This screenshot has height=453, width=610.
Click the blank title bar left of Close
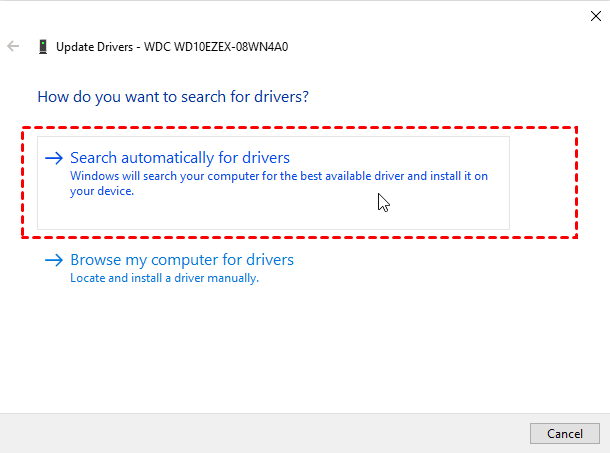pos(300,15)
